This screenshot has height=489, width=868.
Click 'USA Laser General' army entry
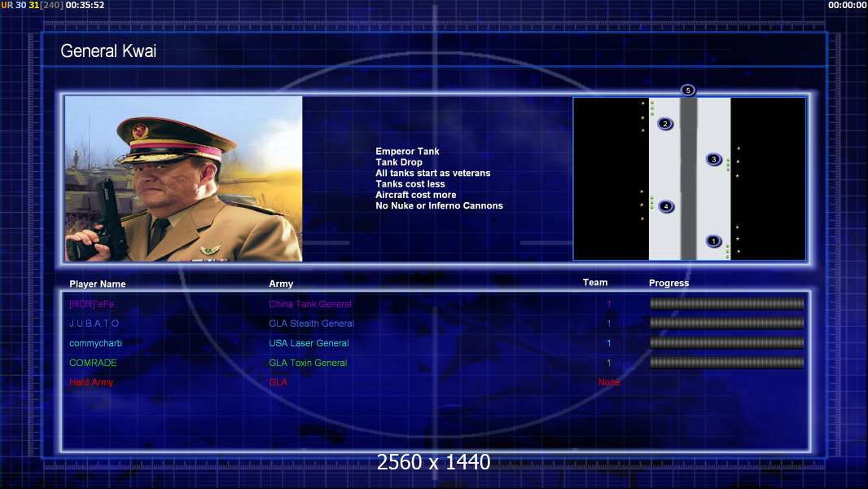point(309,343)
